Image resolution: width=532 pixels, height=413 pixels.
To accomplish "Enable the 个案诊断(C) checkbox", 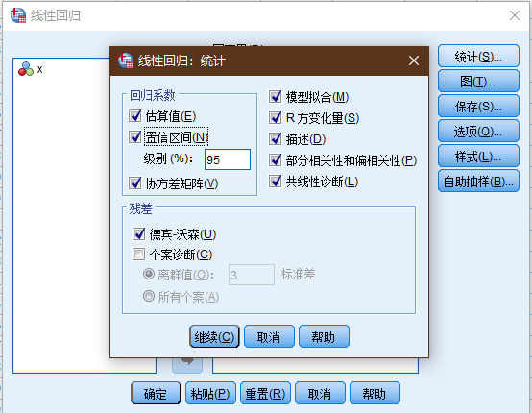I will tap(138, 254).
